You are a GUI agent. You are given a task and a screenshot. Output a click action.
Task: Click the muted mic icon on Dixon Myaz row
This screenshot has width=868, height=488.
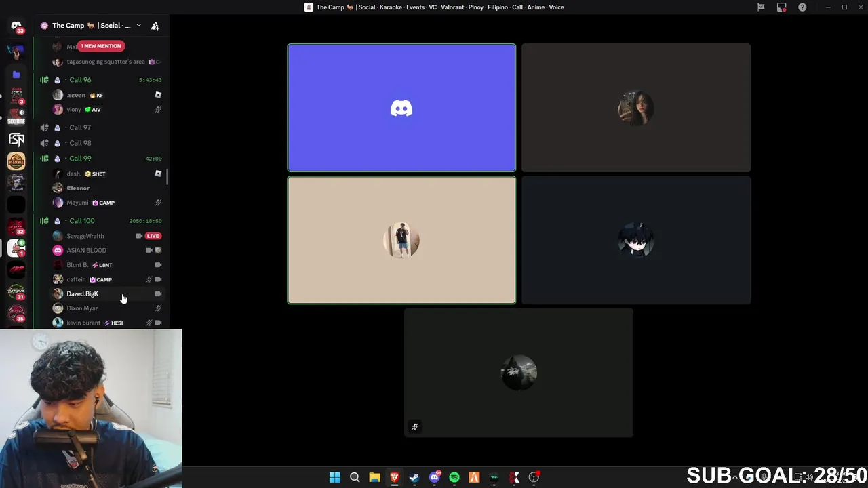[158, 308]
